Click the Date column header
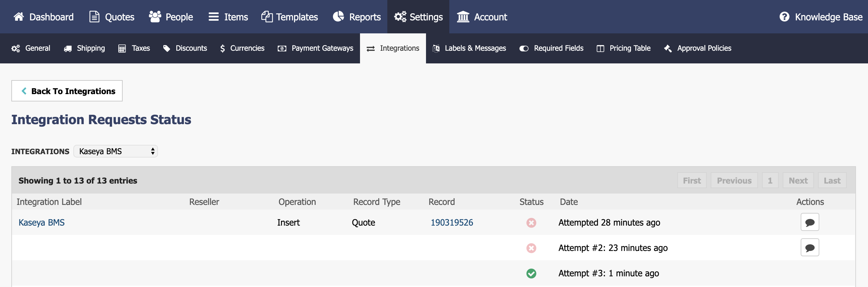This screenshot has width=868, height=287. 569,202
